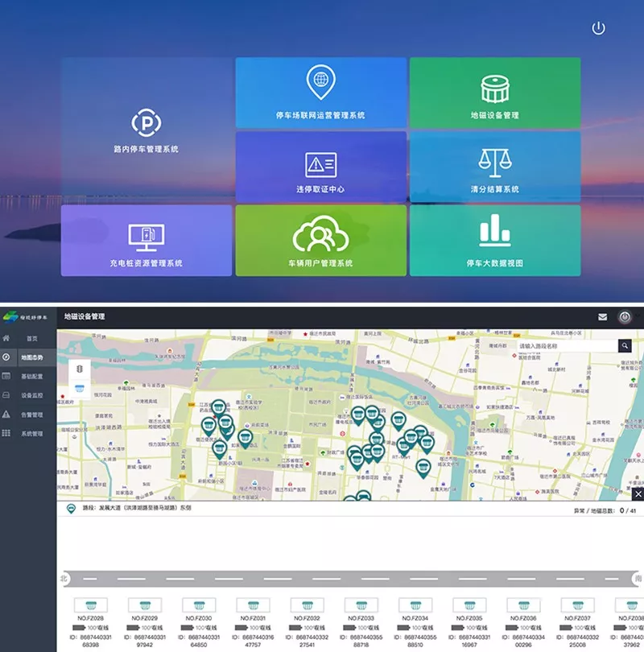Launch the 地磁设备管理 tile

(494, 93)
